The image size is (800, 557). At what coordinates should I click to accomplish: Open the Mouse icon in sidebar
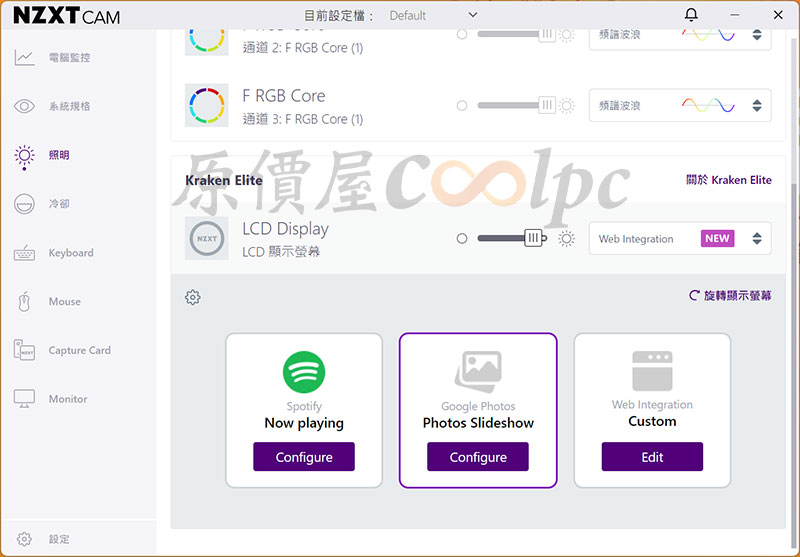[24, 301]
